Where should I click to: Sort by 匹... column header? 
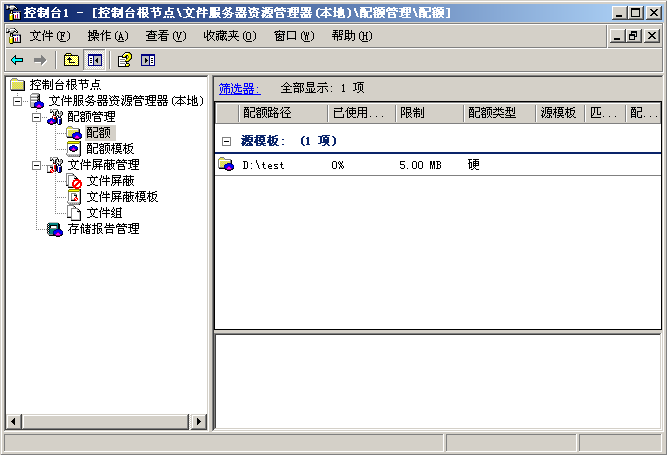click(x=605, y=113)
